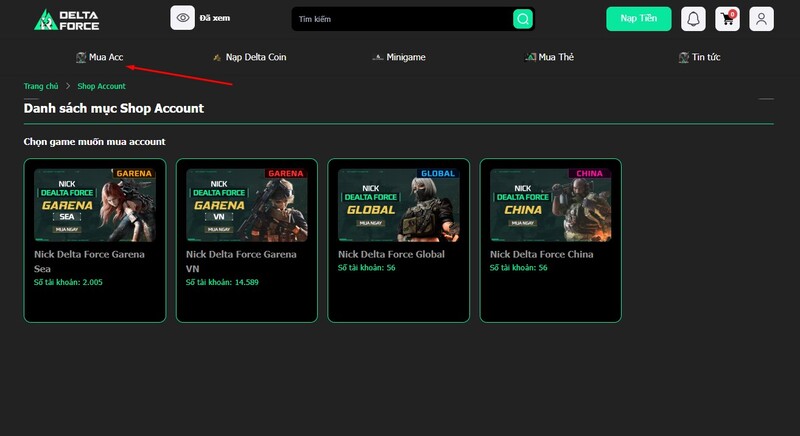
Task: Click China card's Số tài khoản: 56
Action: coord(518,268)
